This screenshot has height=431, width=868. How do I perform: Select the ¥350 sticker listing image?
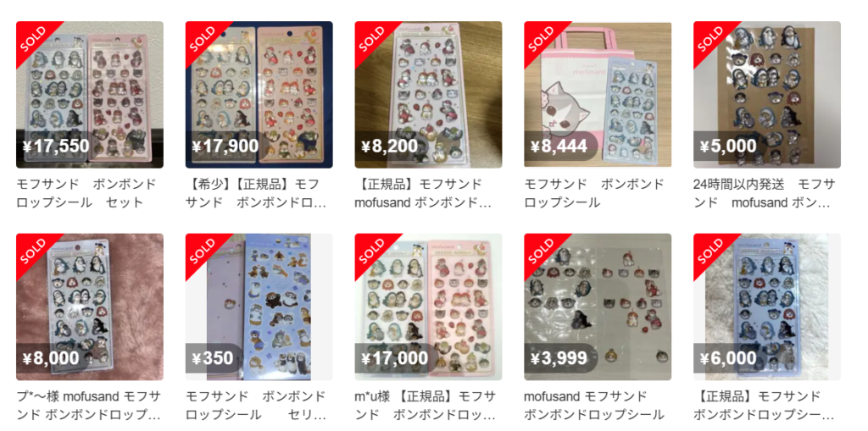coord(259,307)
